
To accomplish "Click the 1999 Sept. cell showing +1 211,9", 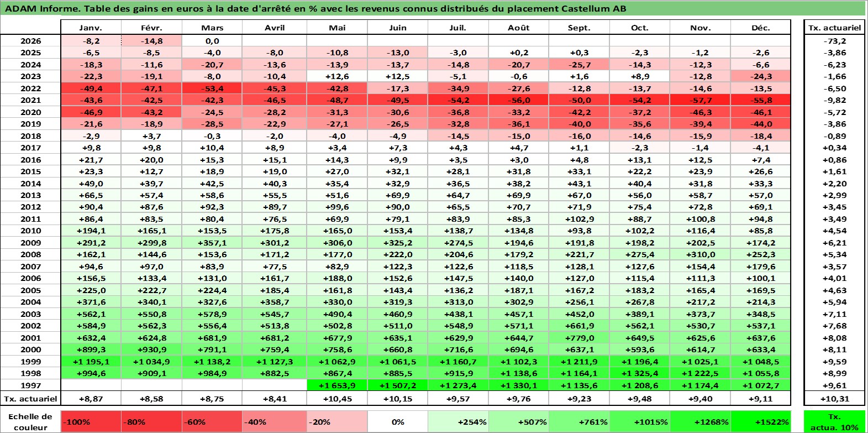I will click(579, 362).
